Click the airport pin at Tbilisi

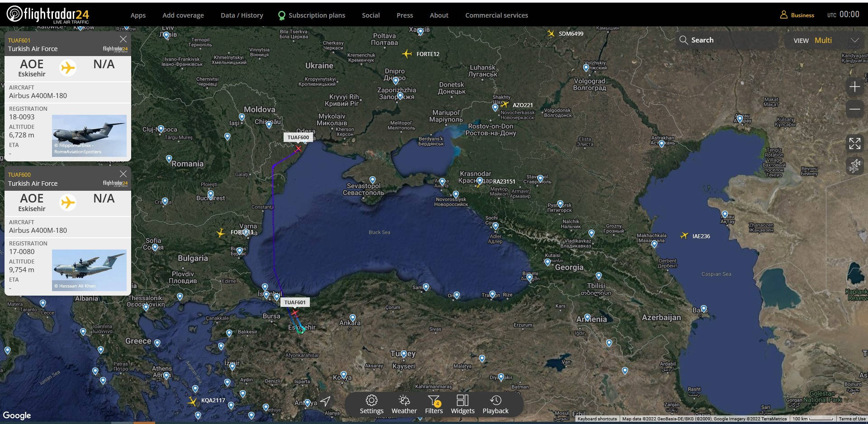(598, 276)
